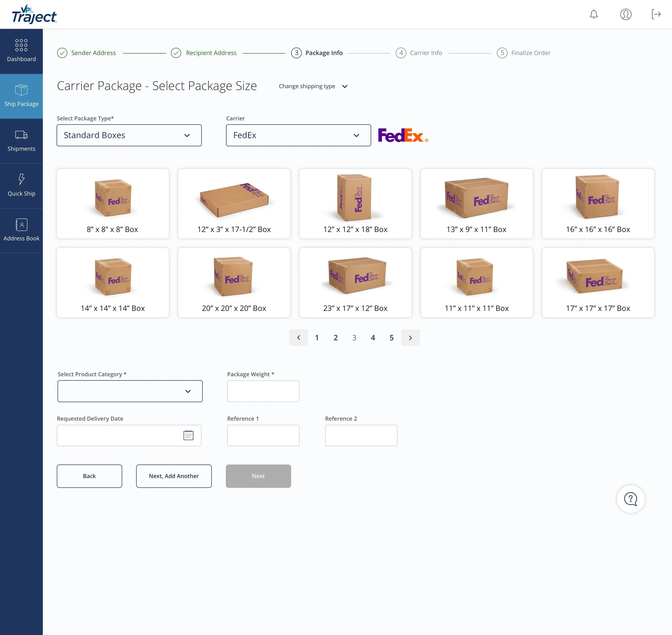Go to Shipments in the sidebar
Image resolution: width=672 pixels, height=635 pixels.
coord(21,141)
